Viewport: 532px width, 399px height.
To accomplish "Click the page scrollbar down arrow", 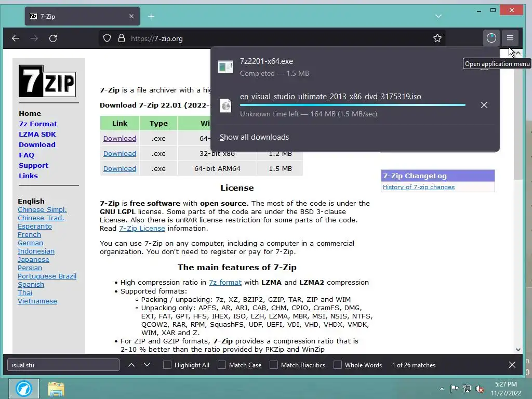I will coord(518,350).
